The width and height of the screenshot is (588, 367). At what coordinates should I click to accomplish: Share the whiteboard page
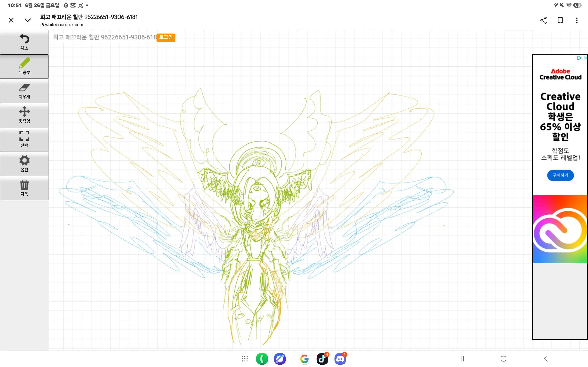coord(543,20)
